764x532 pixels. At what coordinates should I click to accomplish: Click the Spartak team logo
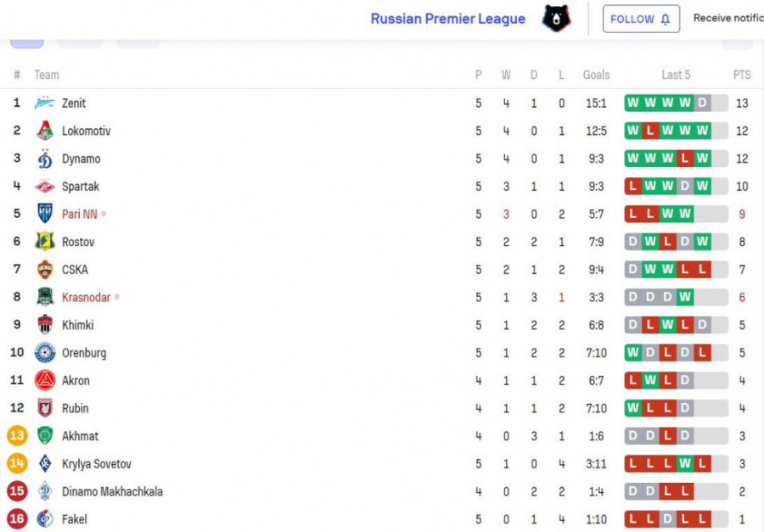(44, 187)
